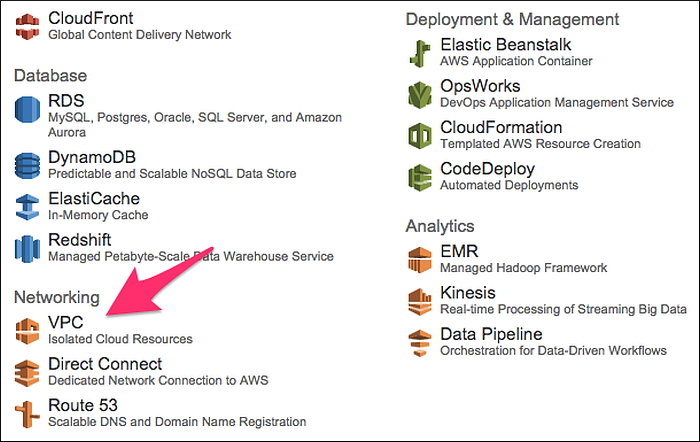
Task: Click the DynamoDB service icon
Action: 27,166
